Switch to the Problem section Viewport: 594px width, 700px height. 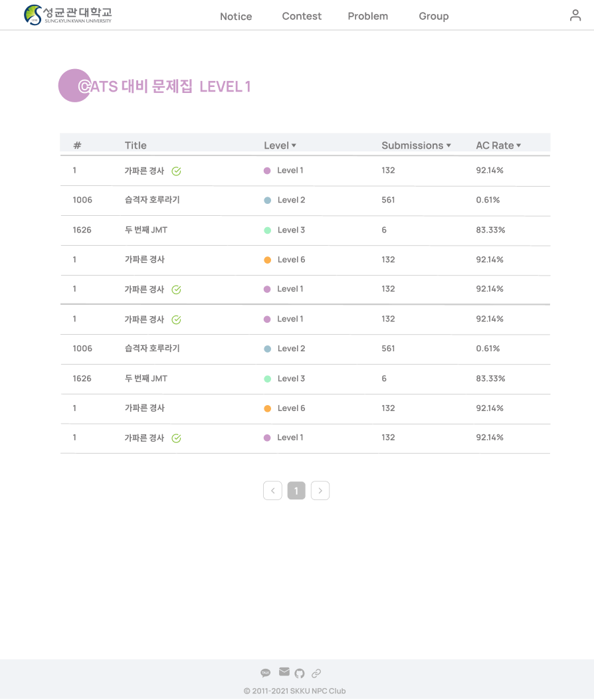pos(367,16)
